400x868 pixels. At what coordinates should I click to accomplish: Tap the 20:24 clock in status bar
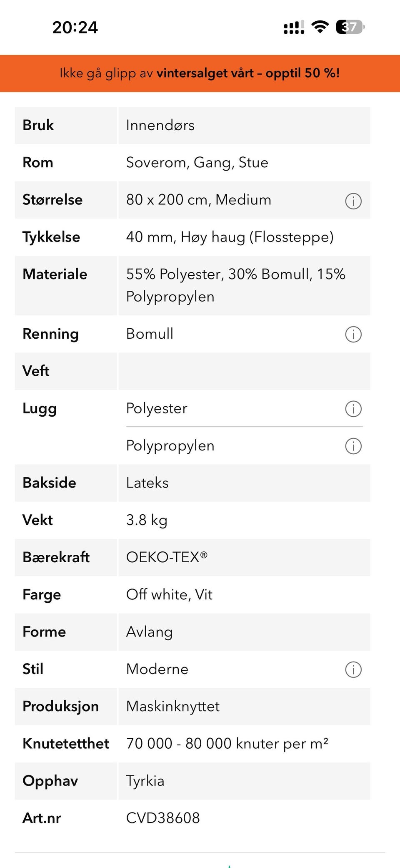(75, 28)
